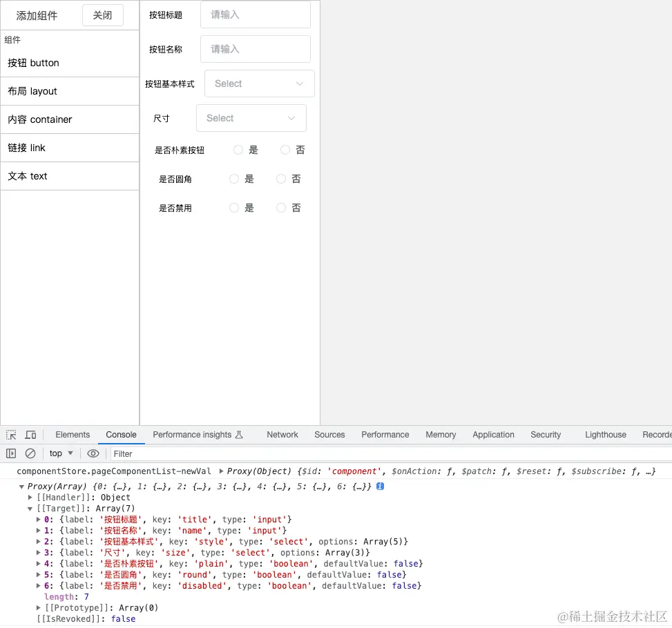The image size is (672, 628).
Task: Click the length: 7 property
Action: click(x=66, y=597)
